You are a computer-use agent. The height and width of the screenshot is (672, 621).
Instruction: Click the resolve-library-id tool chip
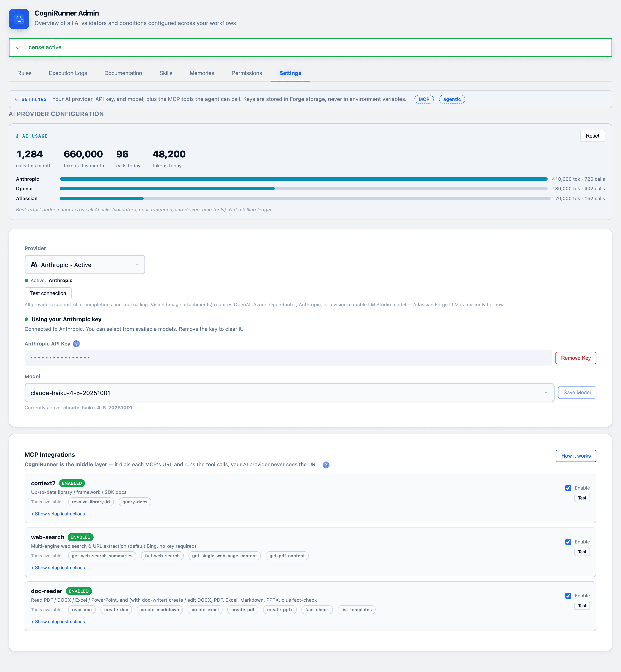91,502
